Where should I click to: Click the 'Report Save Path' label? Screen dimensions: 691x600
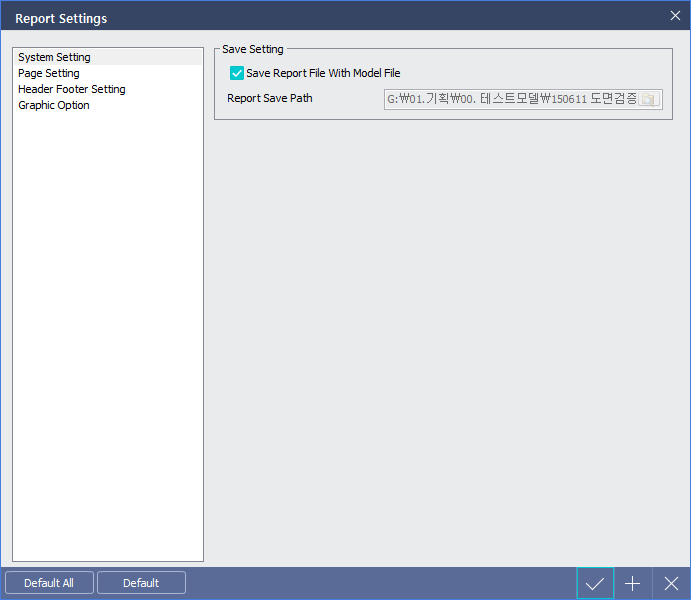click(270, 99)
